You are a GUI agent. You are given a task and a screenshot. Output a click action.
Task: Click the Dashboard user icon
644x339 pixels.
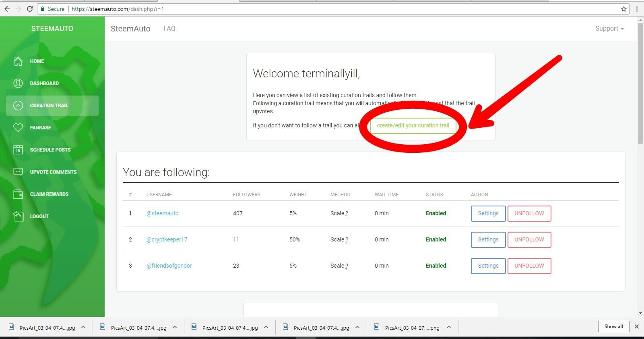[18, 83]
